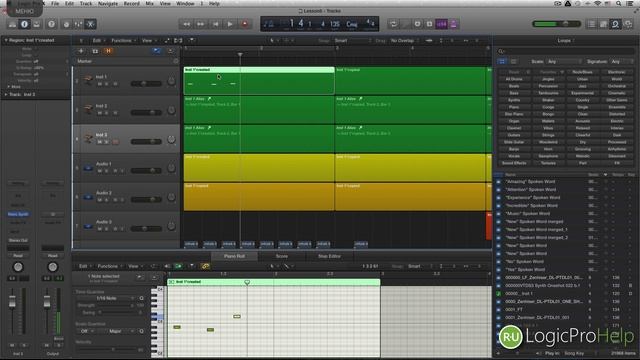
Task: Open the Media Browser button
Action: (628, 24)
